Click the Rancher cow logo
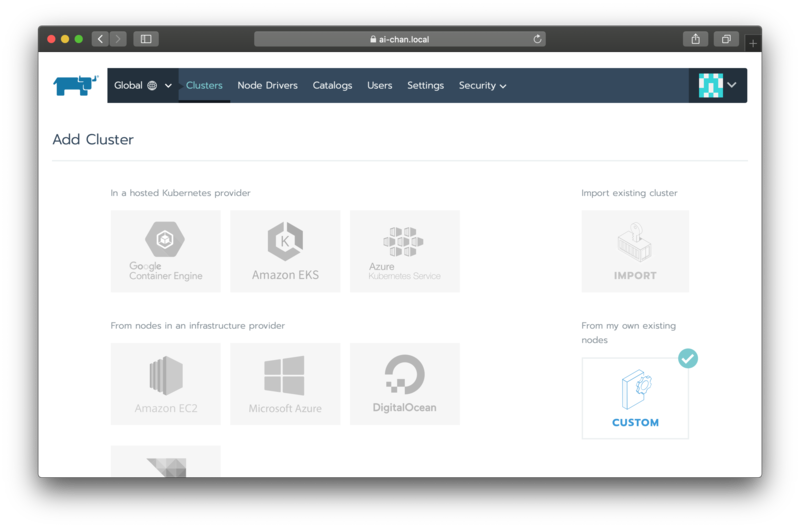 tap(76, 85)
